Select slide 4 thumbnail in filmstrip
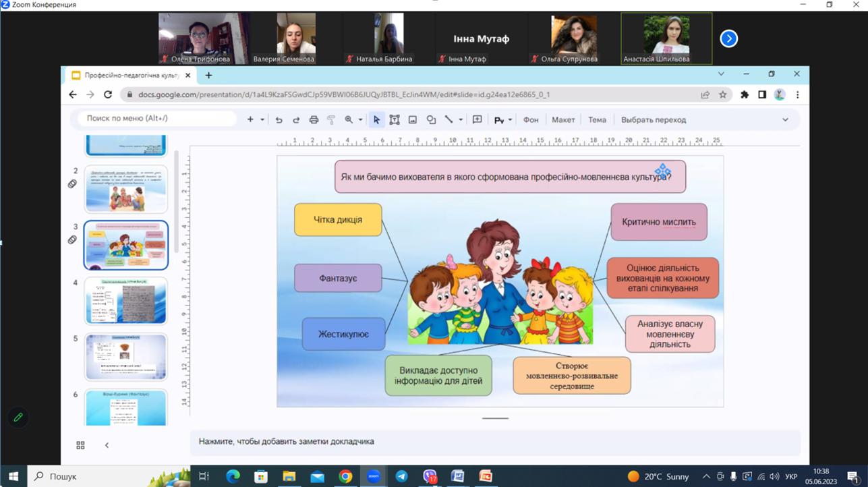The width and height of the screenshot is (868, 487). (x=126, y=301)
